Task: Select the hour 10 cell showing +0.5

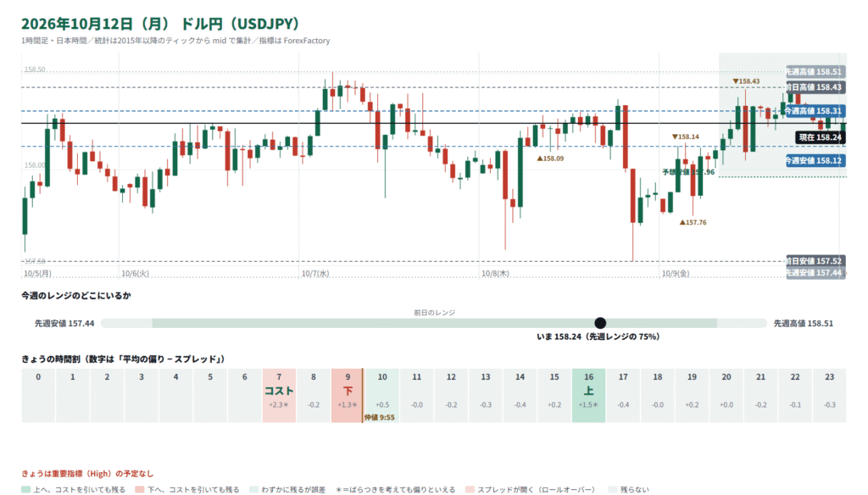Action: click(x=382, y=395)
